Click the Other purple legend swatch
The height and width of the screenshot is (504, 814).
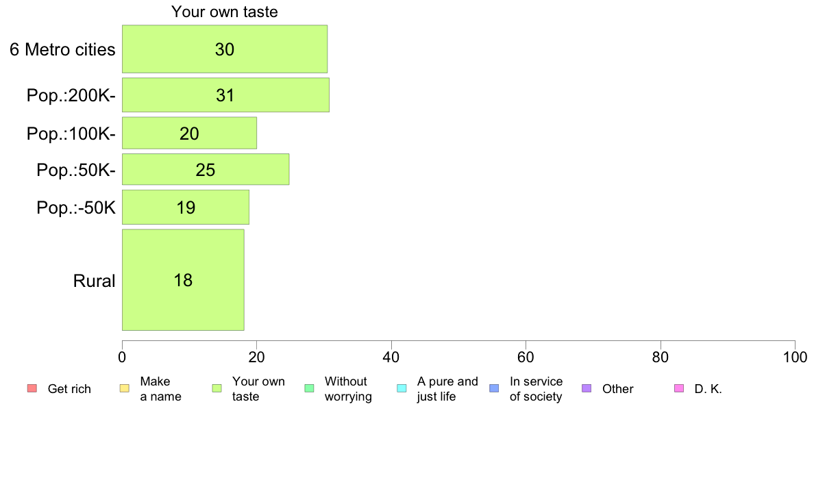click(587, 388)
